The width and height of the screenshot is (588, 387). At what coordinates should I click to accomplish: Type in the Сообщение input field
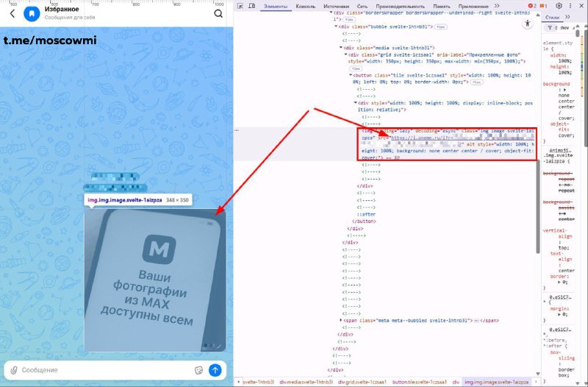pyautogui.click(x=103, y=370)
